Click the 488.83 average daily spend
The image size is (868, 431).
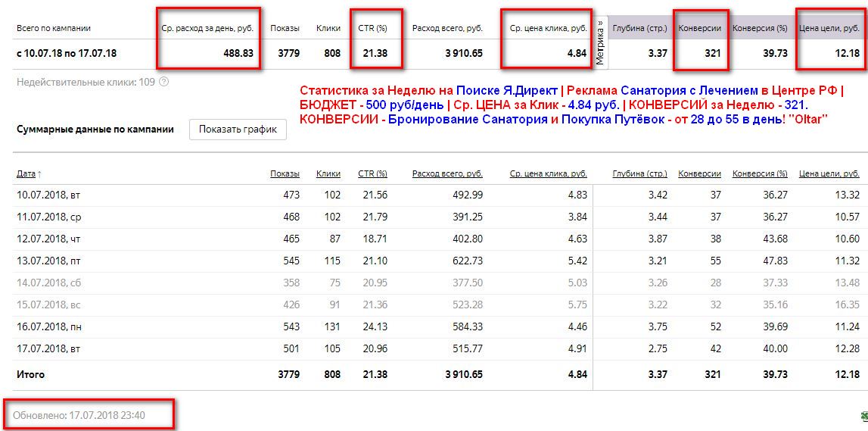(238, 54)
